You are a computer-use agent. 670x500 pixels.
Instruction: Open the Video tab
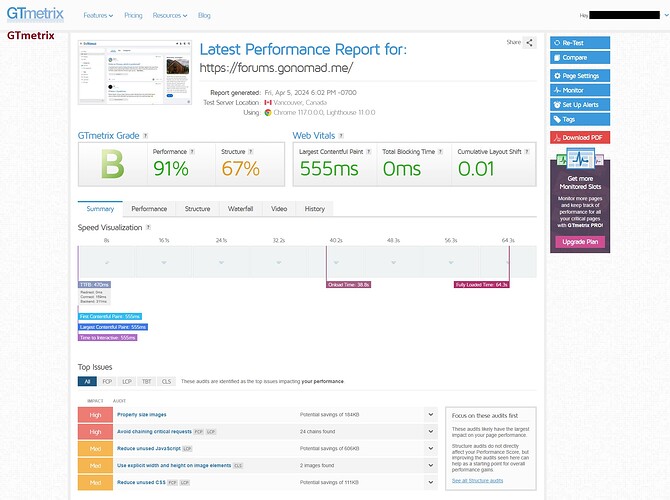279,209
